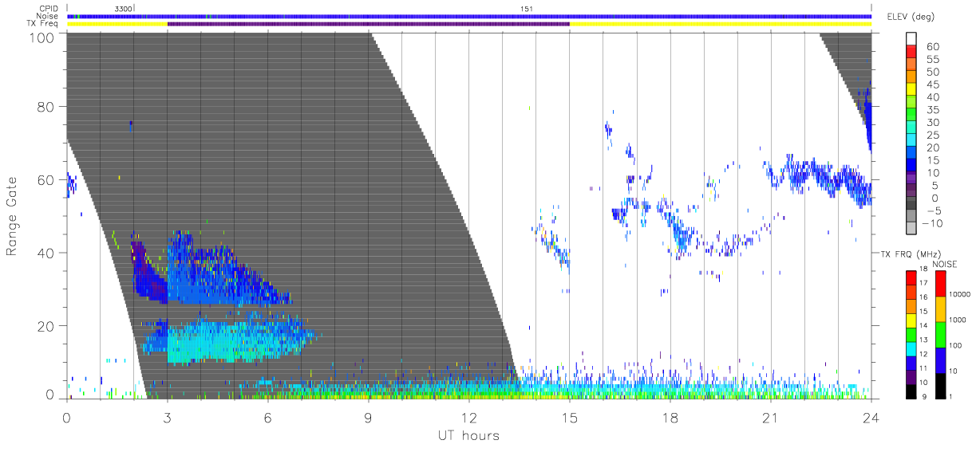Pick the blue 10–100 noise swatch
This screenshot has width=980, height=452.
tap(940, 360)
